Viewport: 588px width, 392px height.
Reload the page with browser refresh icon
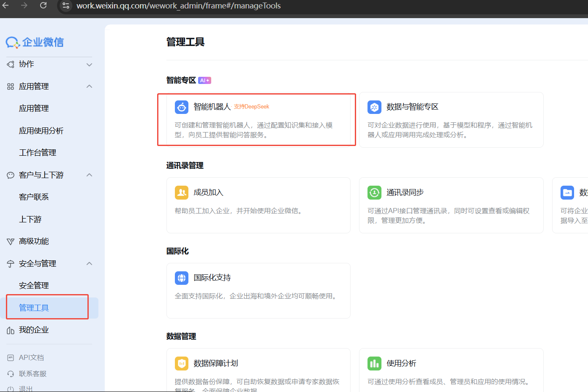(43, 5)
